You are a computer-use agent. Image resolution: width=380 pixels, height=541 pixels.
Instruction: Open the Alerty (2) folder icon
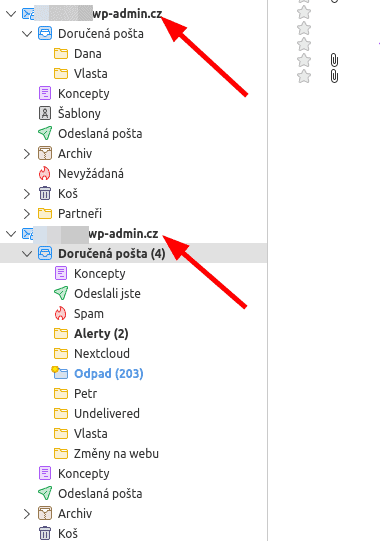click(61, 334)
